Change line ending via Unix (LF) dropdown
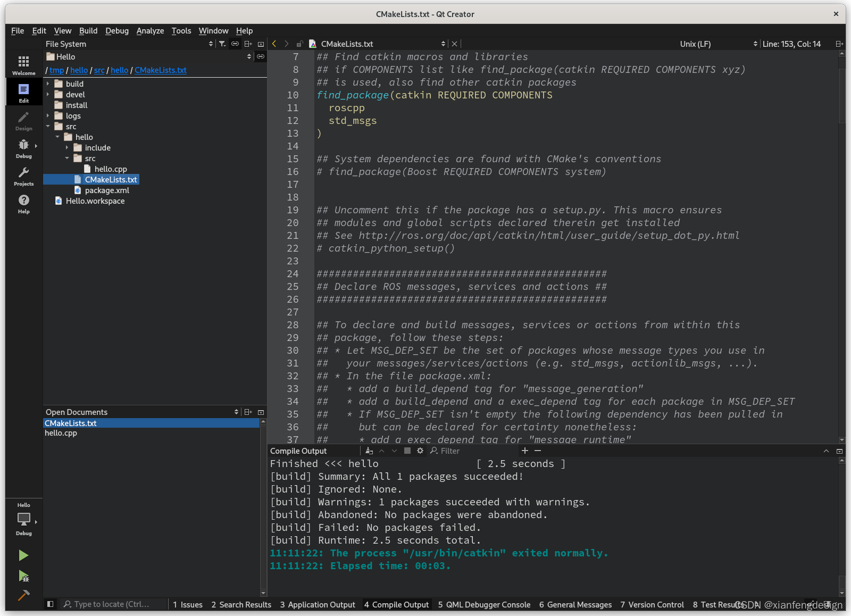 tap(718, 44)
